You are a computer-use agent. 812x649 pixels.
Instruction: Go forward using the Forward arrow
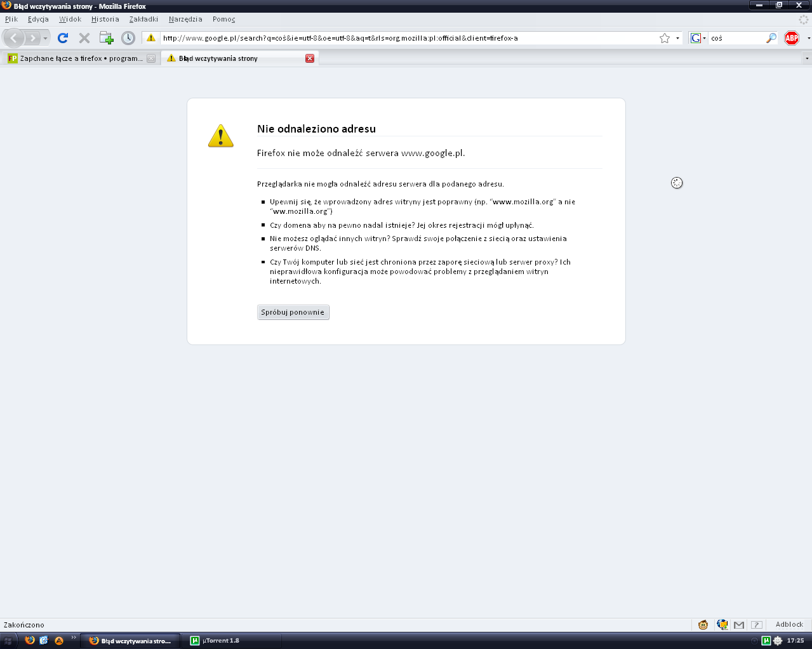32,38
